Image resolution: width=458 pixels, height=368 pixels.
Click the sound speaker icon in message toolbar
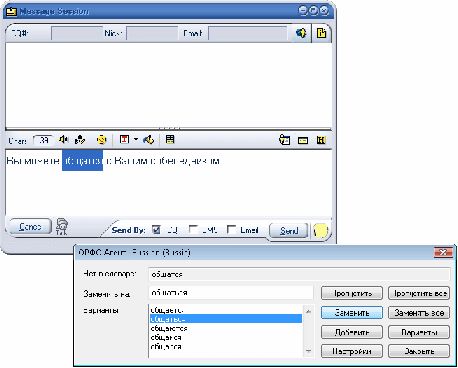[x=64, y=139]
